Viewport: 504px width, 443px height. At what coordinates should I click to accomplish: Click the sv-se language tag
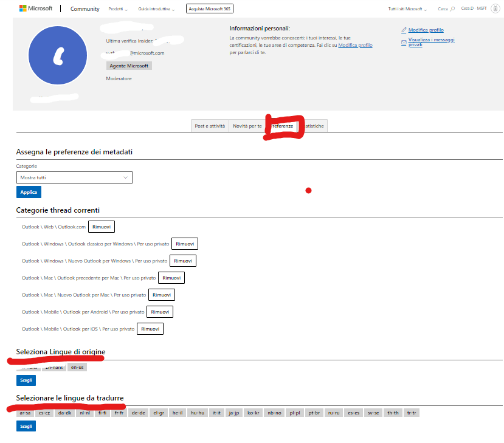[x=373, y=413]
